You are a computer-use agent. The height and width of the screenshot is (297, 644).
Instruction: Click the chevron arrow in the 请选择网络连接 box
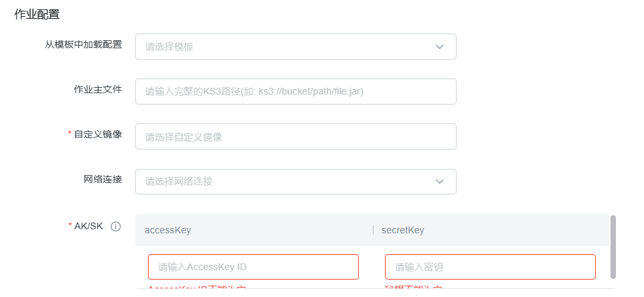tap(440, 182)
